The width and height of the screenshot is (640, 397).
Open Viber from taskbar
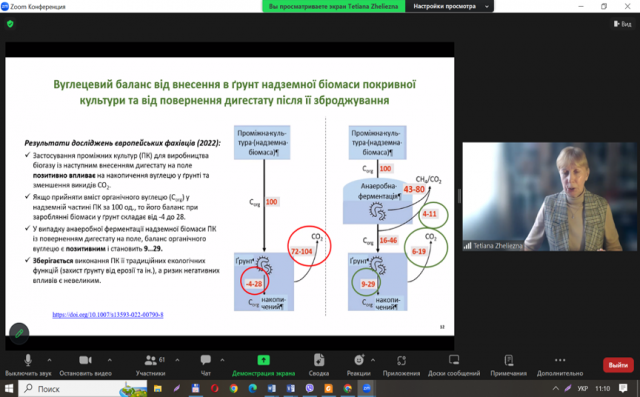[309, 388]
